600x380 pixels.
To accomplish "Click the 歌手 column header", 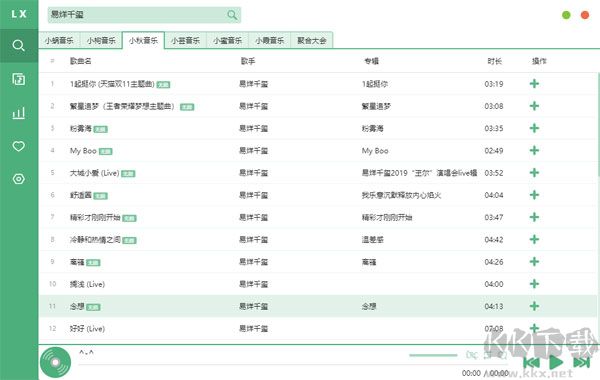I will [x=248, y=61].
